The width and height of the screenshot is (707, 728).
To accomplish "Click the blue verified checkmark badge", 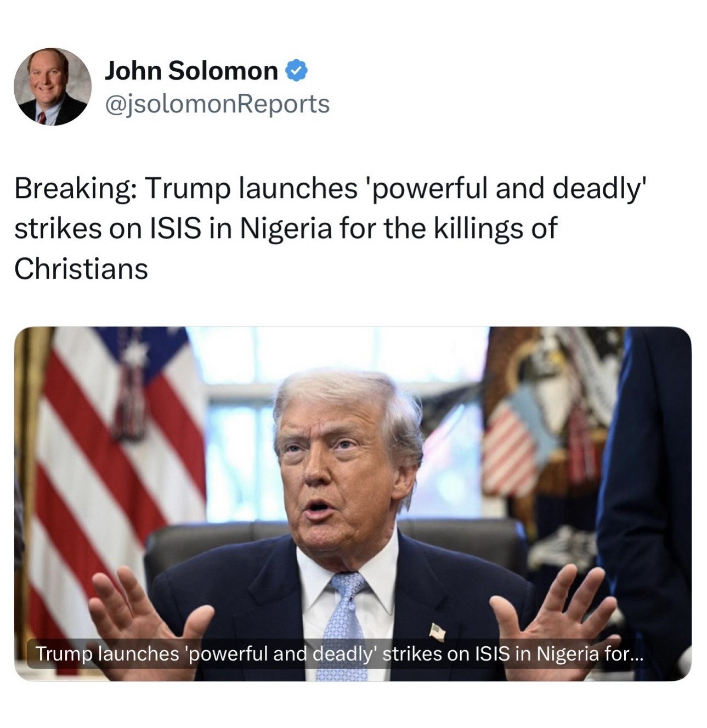I will [x=297, y=71].
